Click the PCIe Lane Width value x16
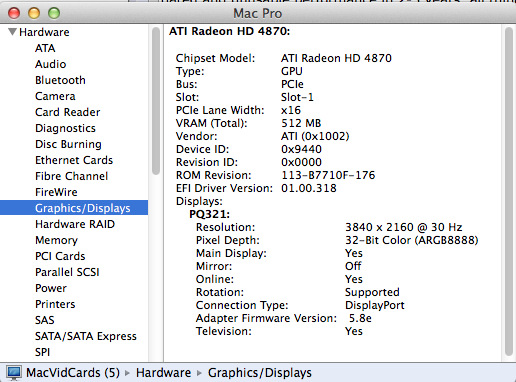 [291, 110]
